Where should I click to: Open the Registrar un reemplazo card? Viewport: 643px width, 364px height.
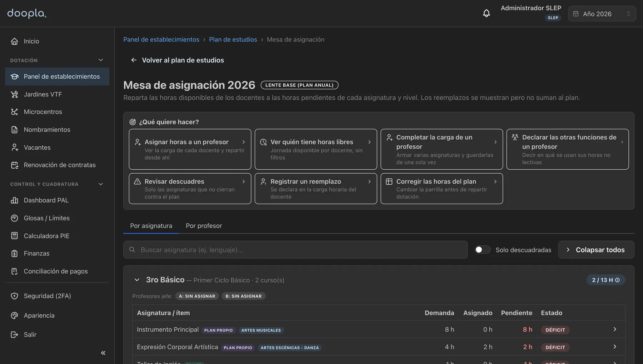click(x=316, y=189)
